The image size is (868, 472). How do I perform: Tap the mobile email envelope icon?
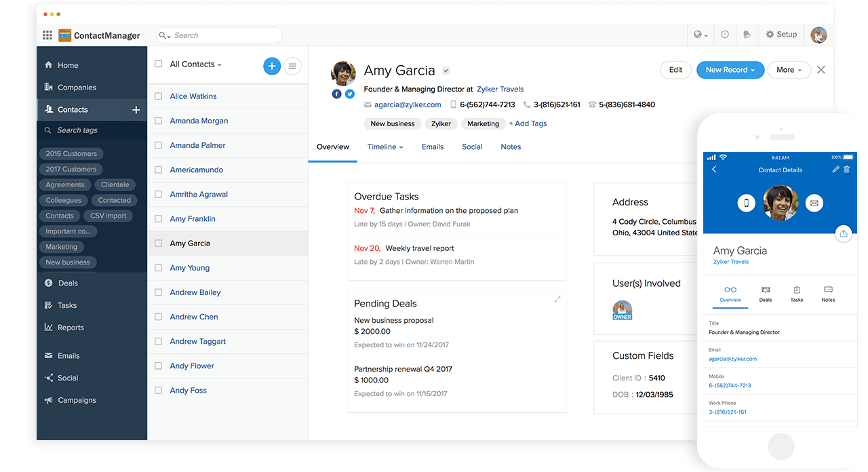[x=814, y=203]
